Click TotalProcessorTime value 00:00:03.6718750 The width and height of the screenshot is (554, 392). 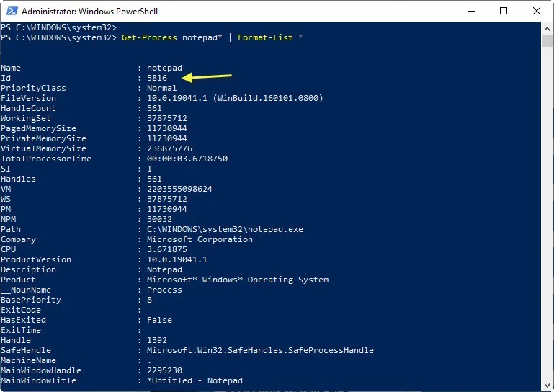pos(187,159)
